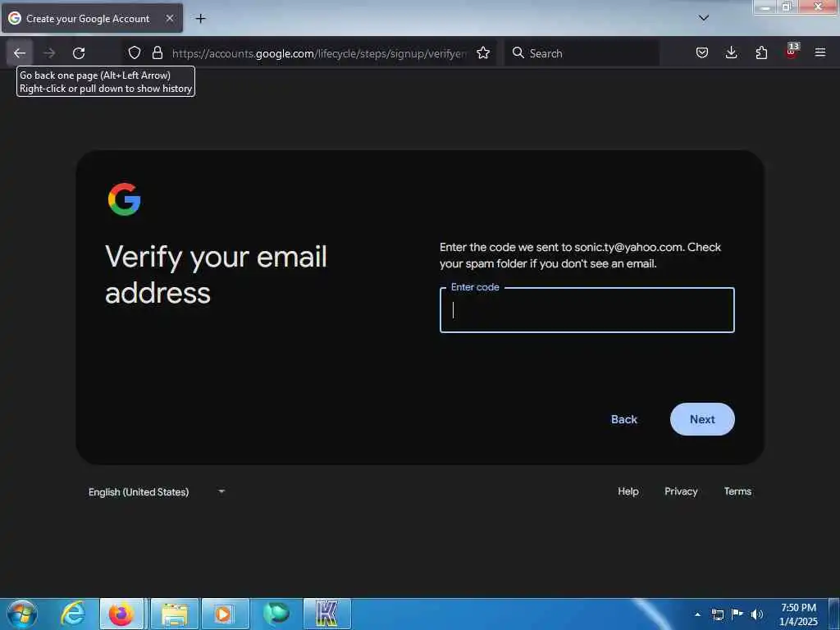Select the Create your Google Account tab
The width and height of the screenshot is (840, 630).
92,19
